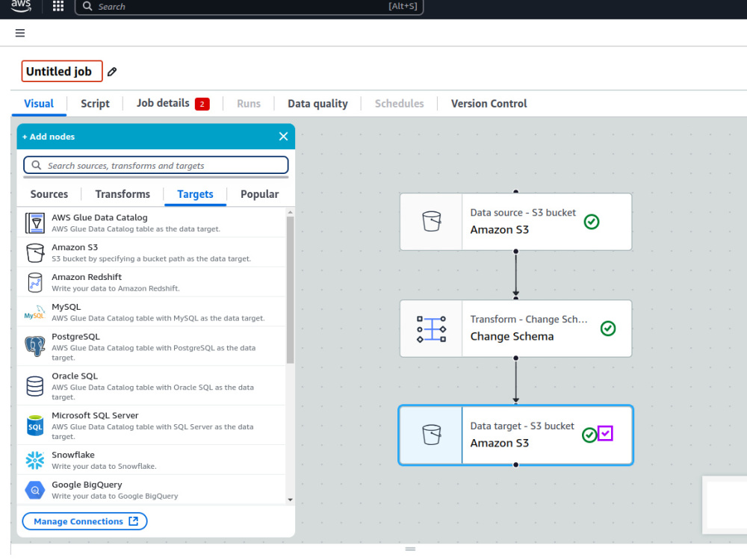
Task: Close the Add nodes panel
Action: pyautogui.click(x=283, y=137)
